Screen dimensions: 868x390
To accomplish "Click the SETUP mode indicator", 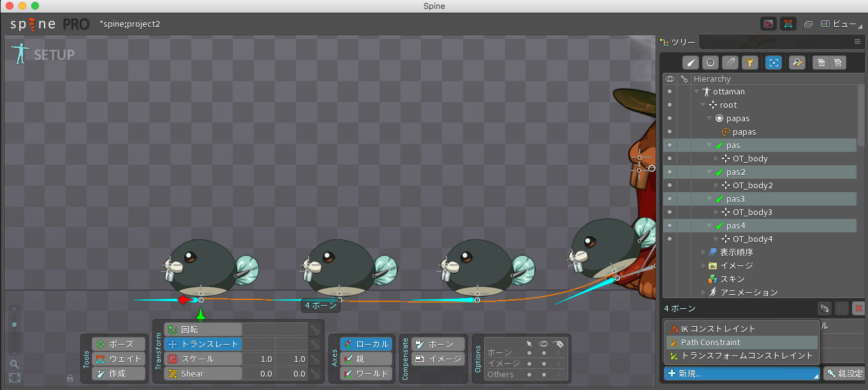I will 42,54.
